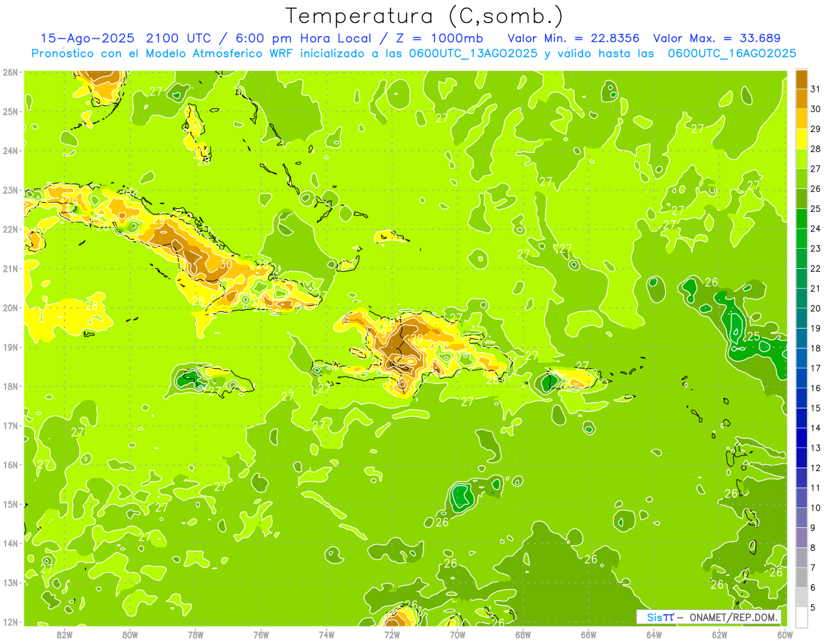The height and width of the screenshot is (644, 834).
Task: Pick the gray legend swatch between 6 and 7
Action: [x=801, y=577]
